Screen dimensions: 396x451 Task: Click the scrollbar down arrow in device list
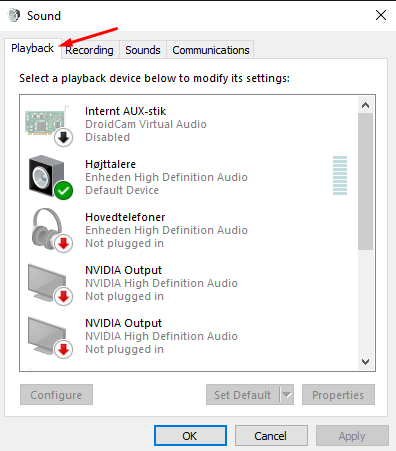(x=365, y=362)
